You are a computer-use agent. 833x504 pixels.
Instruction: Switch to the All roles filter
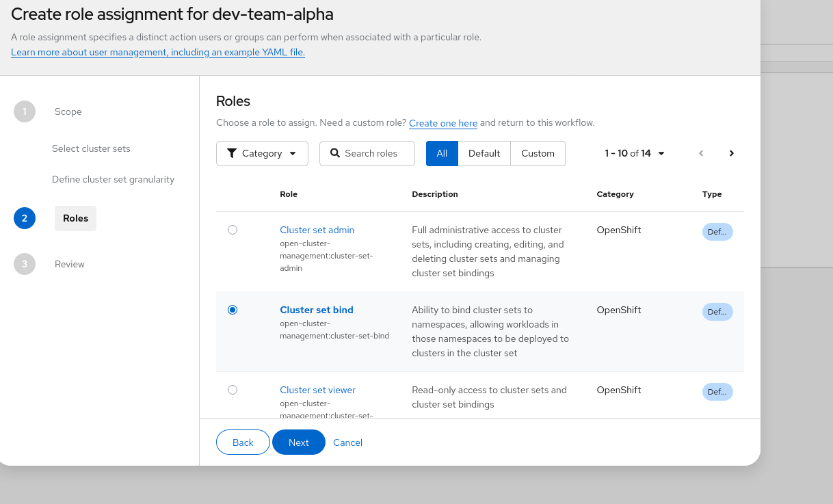click(x=442, y=153)
